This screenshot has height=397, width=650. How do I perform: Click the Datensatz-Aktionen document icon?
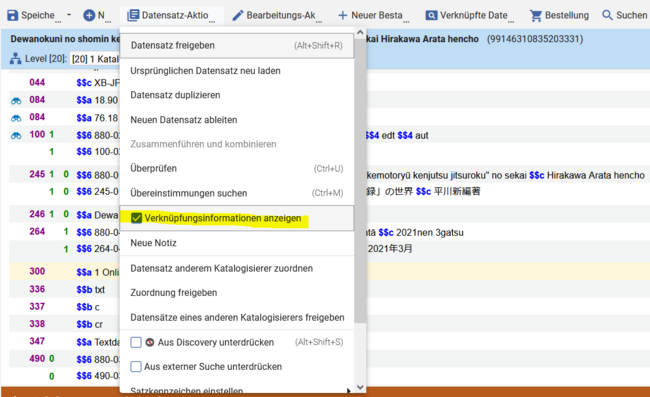pos(133,15)
